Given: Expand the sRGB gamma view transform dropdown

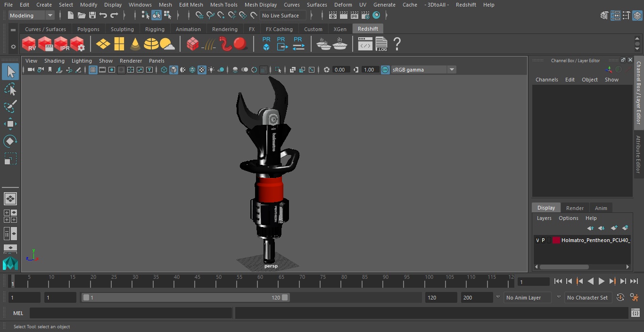Looking at the screenshot, I should coord(452,70).
